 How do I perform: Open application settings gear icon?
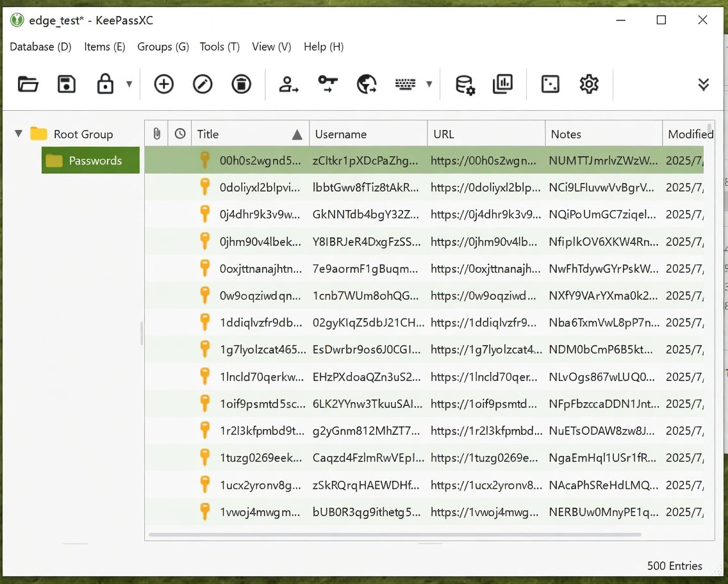589,85
